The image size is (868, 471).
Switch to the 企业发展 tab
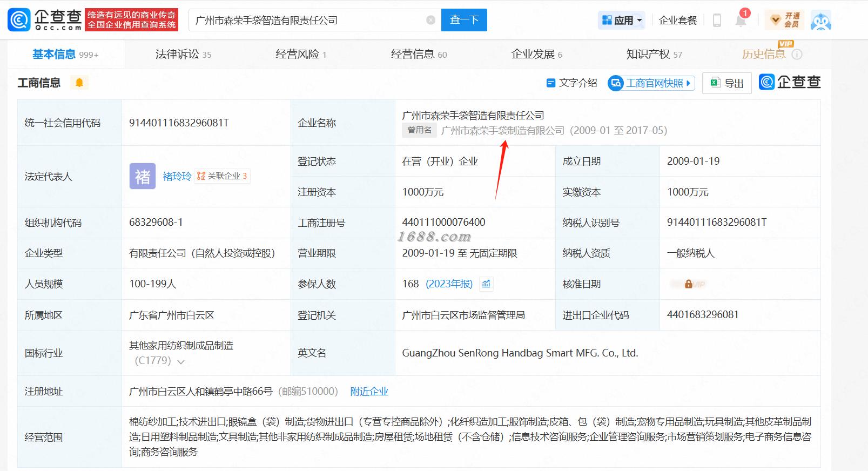[537, 55]
